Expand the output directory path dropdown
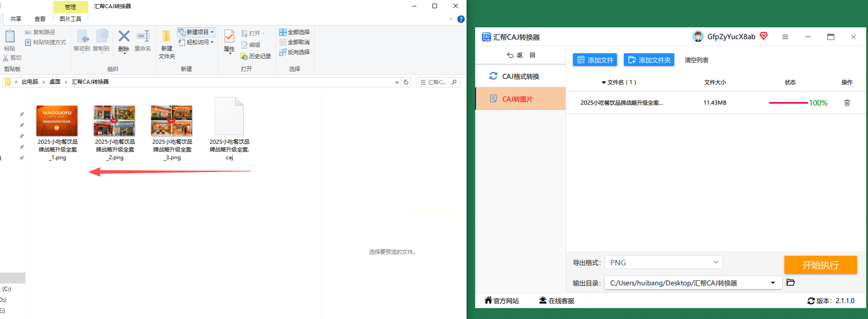The height and width of the screenshot is (319, 868). pyautogui.click(x=773, y=283)
